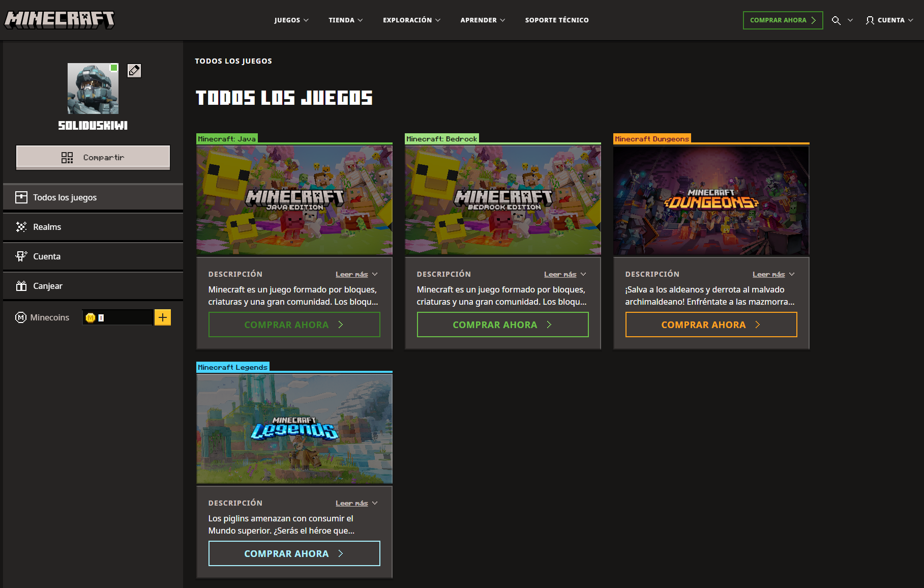Click the Realms sidebar icon

(x=21, y=227)
